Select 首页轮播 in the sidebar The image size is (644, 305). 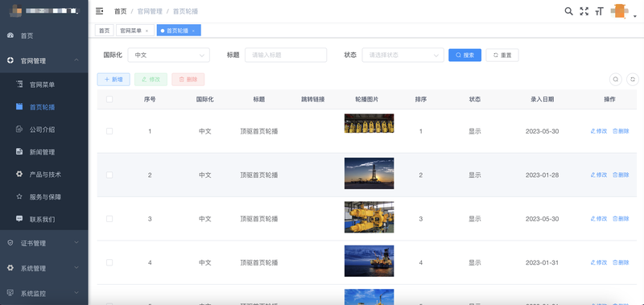(44, 107)
